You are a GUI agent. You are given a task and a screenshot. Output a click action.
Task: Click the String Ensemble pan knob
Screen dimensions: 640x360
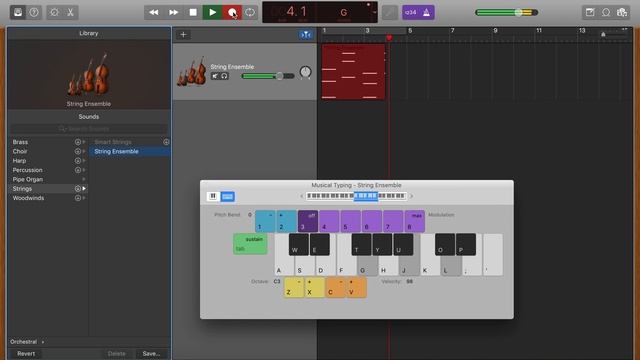tap(305, 72)
